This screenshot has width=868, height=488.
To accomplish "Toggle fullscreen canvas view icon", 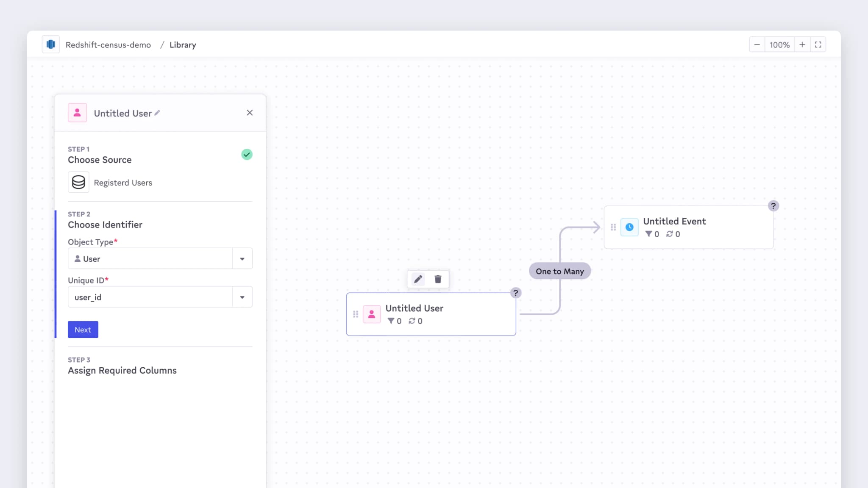I will coord(818,44).
